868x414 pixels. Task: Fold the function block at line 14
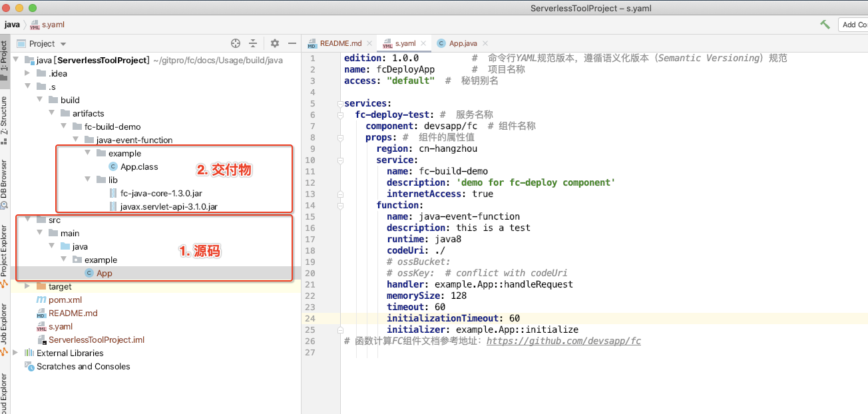(340, 205)
